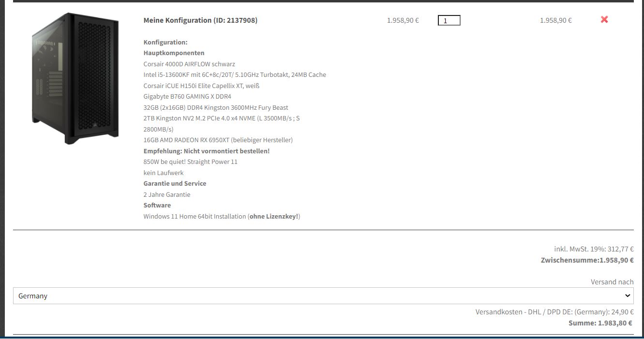
Task: Click the Software heading
Action: 157,205
